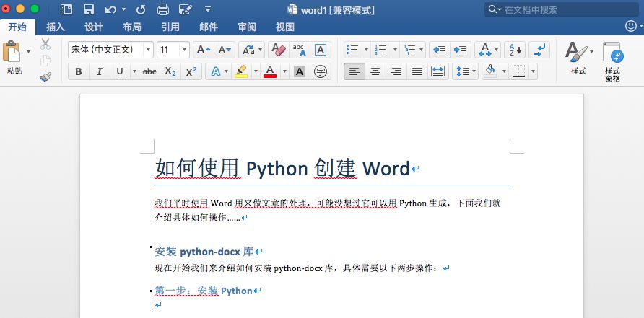Open the borders dropdown arrow

pyautogui.click(x=533, y=72)
